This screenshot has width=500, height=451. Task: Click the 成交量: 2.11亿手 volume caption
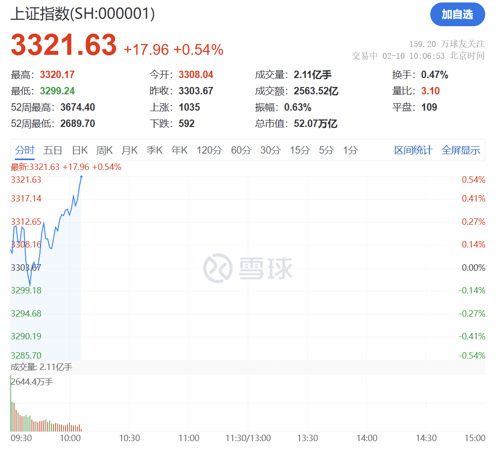tap(41, 367)
